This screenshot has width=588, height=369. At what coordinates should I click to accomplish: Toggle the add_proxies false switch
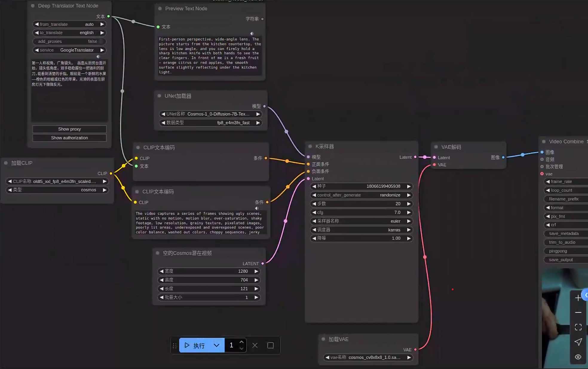pyautogui.click(x=69, y=41)
